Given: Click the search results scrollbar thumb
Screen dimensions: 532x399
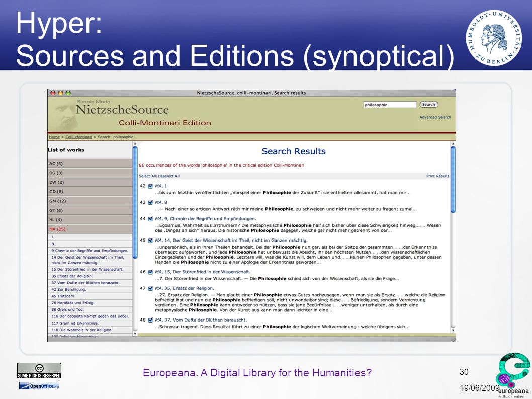Looking at the screenshot, I should point(453,179).
